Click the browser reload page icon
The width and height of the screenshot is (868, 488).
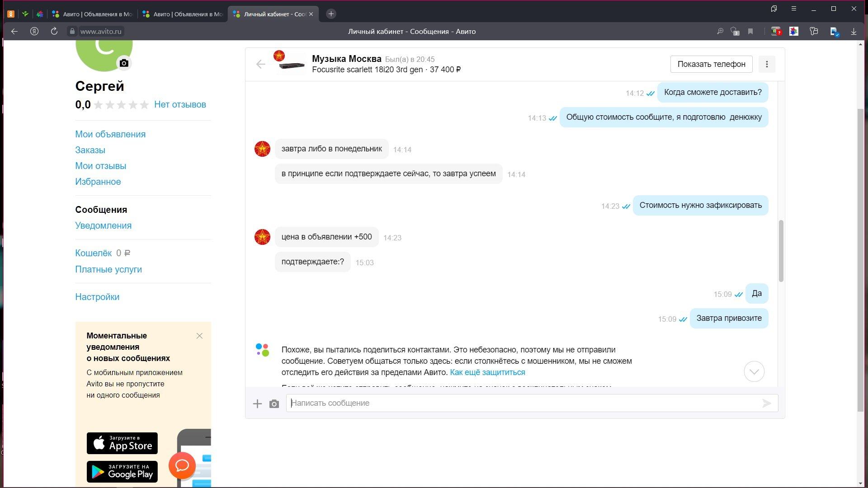(54, 31)
